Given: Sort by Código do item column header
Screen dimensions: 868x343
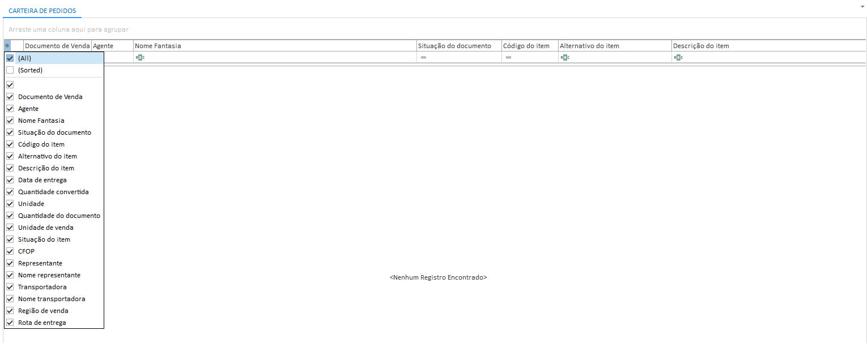Looking at the screenshot, I should 530,46.
